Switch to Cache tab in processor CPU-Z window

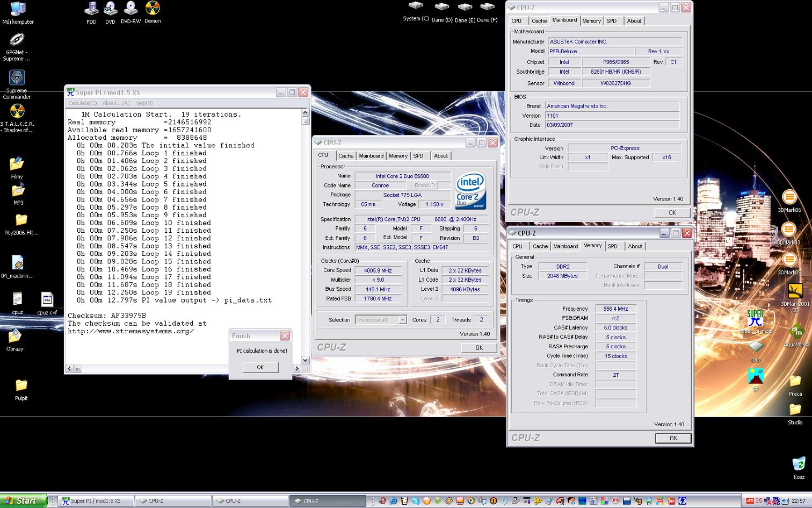pyautogui.click(x=346, y=156)
